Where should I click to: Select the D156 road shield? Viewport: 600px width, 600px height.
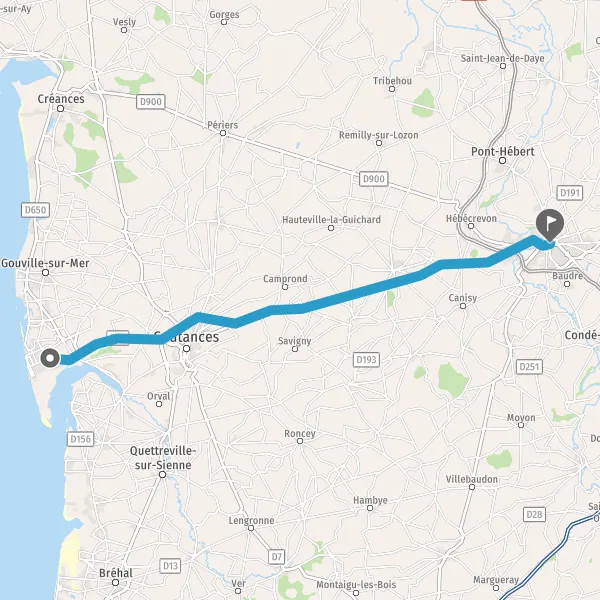[x=80, y=439]
